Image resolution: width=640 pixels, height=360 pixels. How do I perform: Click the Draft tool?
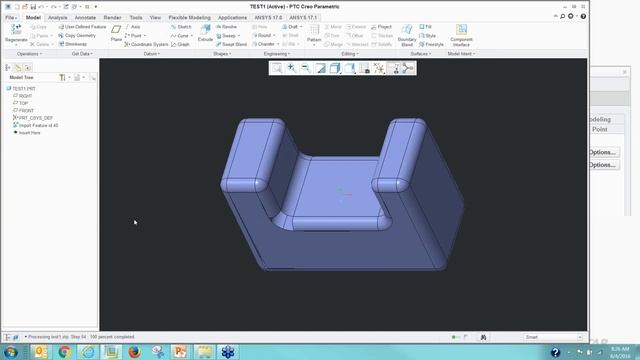point(292,27)
